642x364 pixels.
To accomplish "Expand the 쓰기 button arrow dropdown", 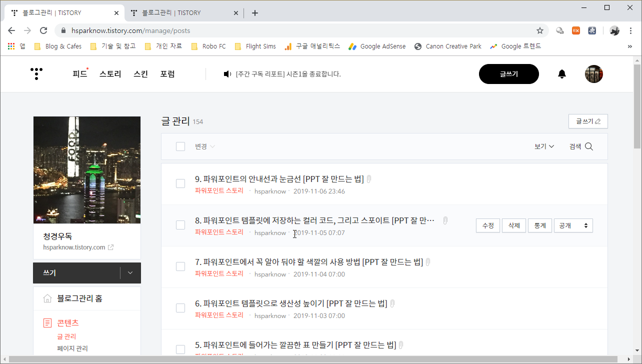I will click(130, 273).
